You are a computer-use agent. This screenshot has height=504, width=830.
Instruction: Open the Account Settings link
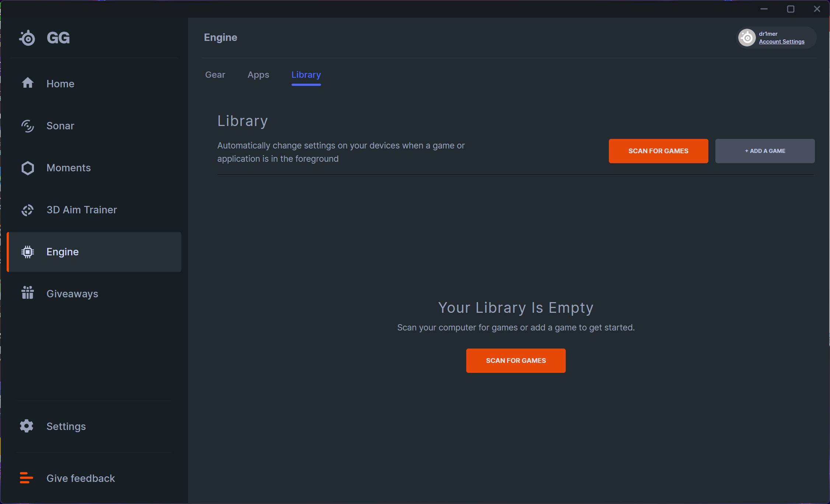[781, 42]
